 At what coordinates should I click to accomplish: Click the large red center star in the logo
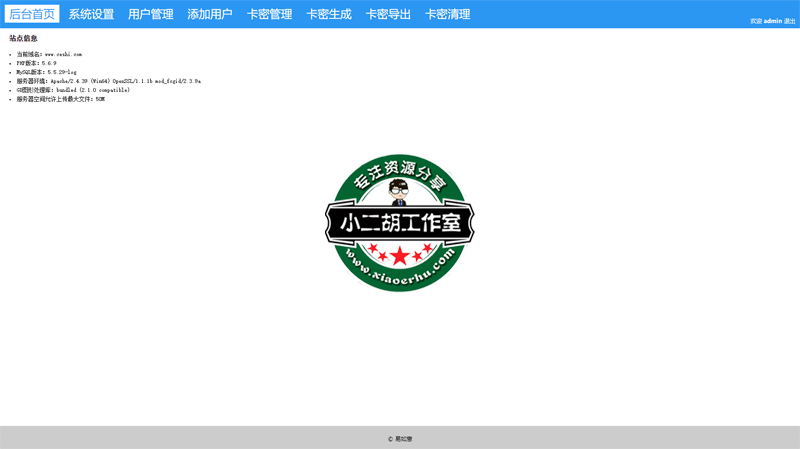click(x=400, y=256)
